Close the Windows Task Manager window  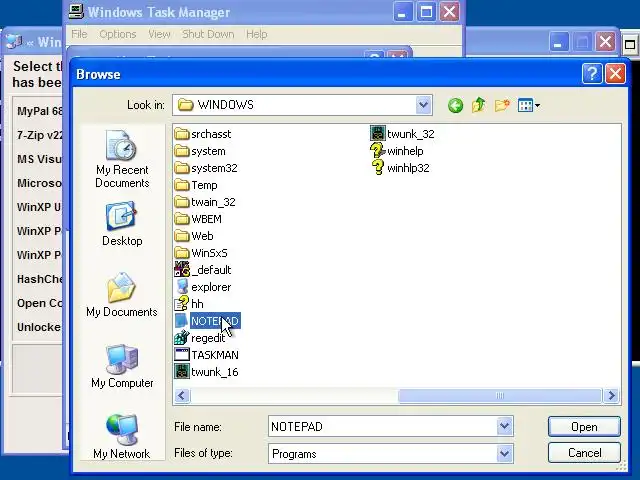point(449,12)
